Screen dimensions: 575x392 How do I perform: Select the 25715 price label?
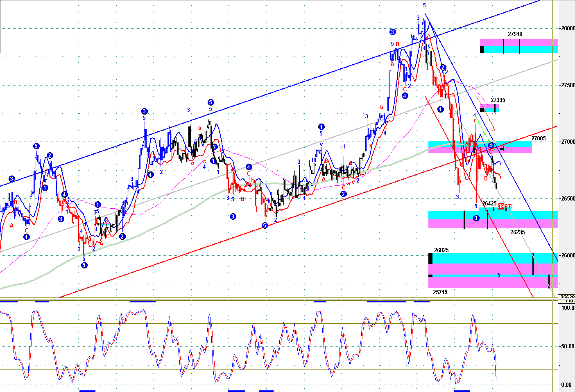tap(440, 292)
